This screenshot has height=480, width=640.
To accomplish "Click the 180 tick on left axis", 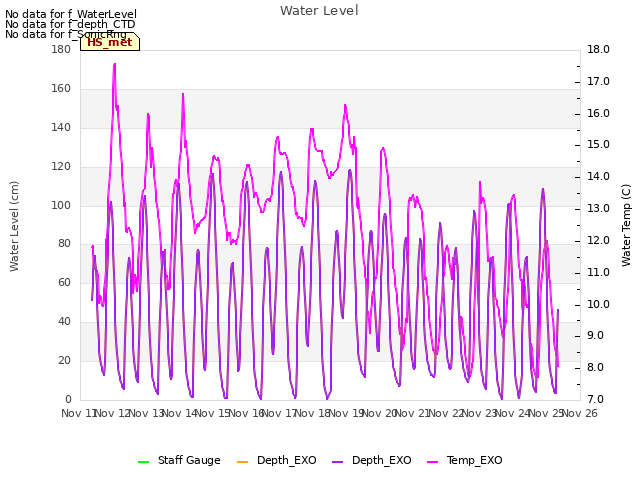I will (61, 49).
